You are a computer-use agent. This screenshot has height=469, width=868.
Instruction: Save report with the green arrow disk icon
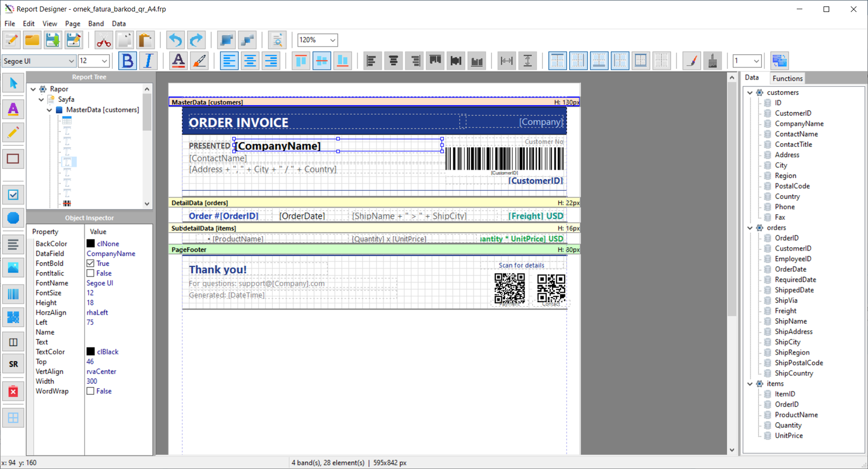click(x=53, y=40)
